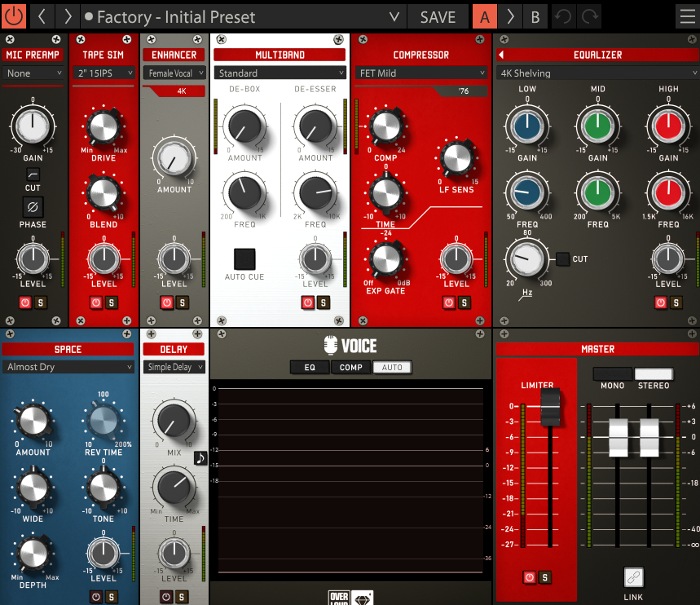
Task: Toggle the Limiter power button
Action: [x=530, y=577]
